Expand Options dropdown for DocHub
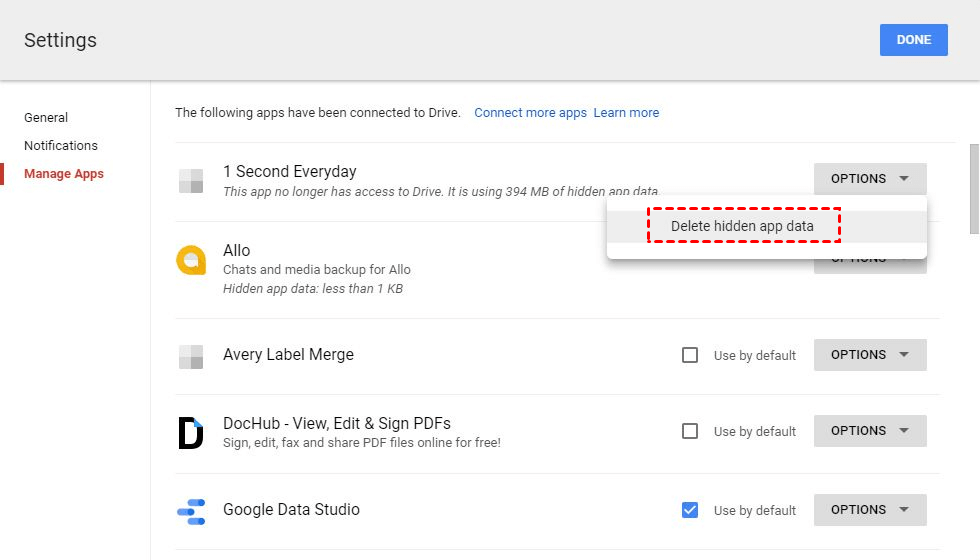Image resolution: width=980 pixels, height=560 pixels. coord(870,431)
